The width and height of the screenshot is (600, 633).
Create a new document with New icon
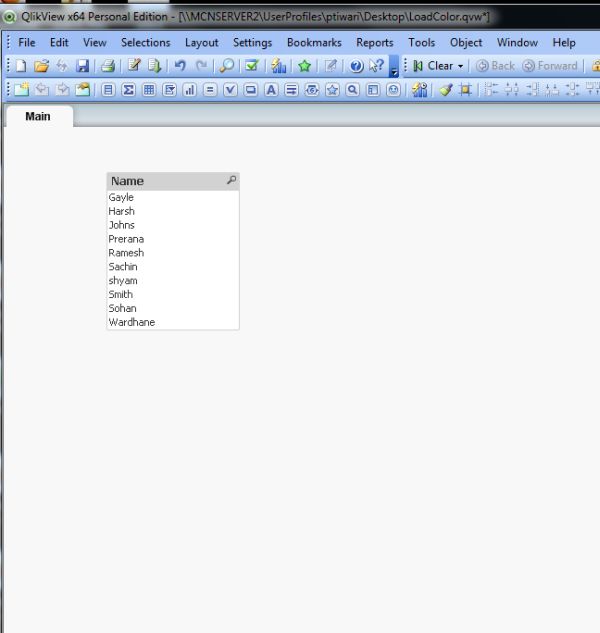[x=21, y=65]
